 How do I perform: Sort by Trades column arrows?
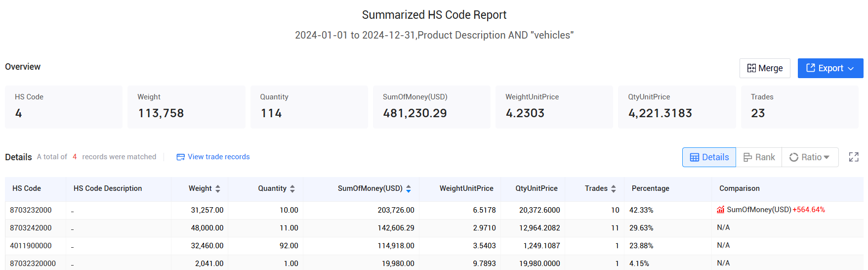pos(614,188)
